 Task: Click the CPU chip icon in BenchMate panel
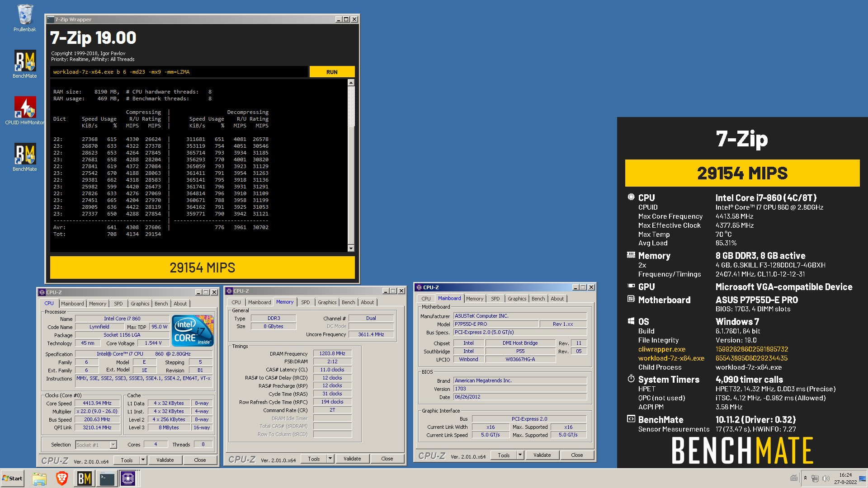pyautogui.click(x=631, y=197)
